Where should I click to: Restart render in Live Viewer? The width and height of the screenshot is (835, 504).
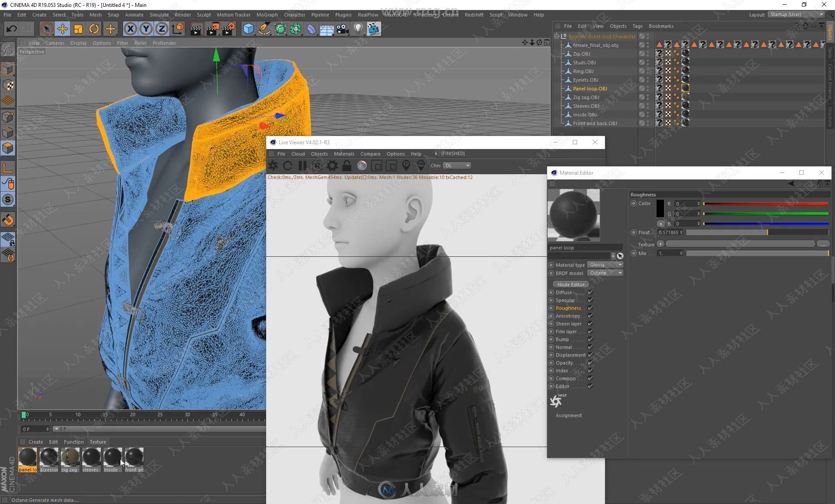(287, 166)
